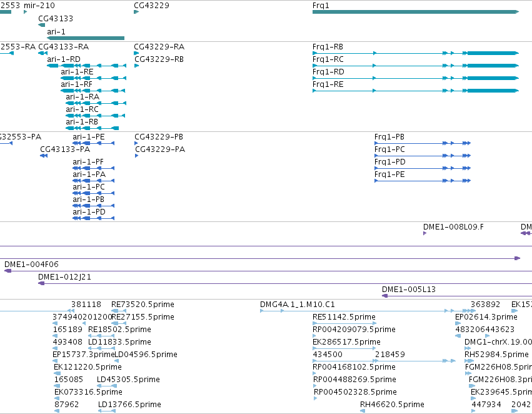Click the LD11833.5prime EST label
532x414 pixels.
click(119, 343)
